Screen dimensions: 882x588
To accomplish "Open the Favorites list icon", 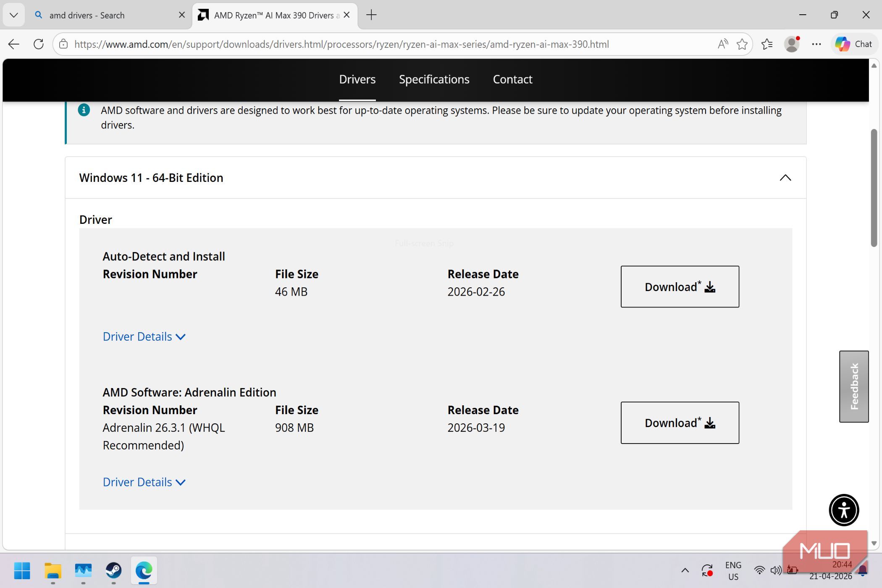I will (767, 44).
